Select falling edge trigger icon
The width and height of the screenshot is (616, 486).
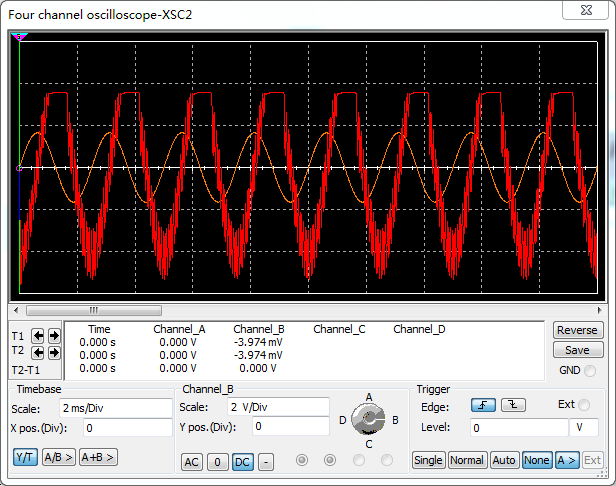pyautogui.click(x=513, y=405)
